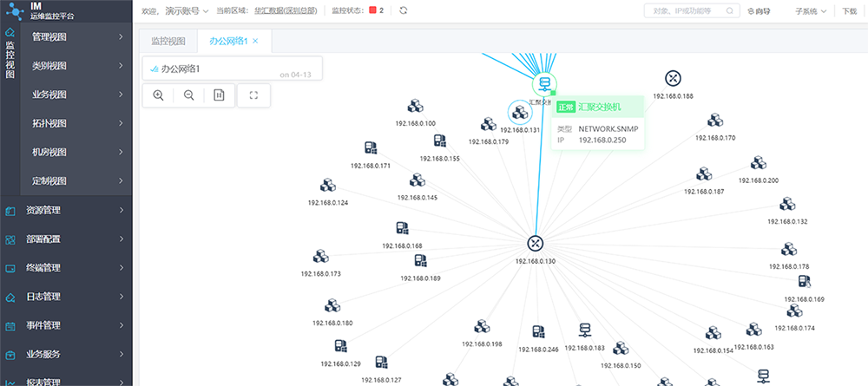The height and width of the screenshot is (386, 868).
Task: Select host node 192.168.0.145
Action: 418,180
